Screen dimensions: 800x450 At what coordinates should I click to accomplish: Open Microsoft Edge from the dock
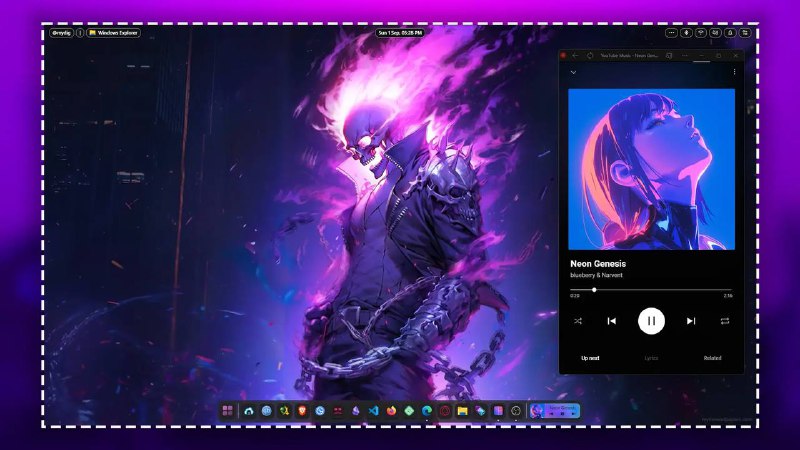coord(427,411)
